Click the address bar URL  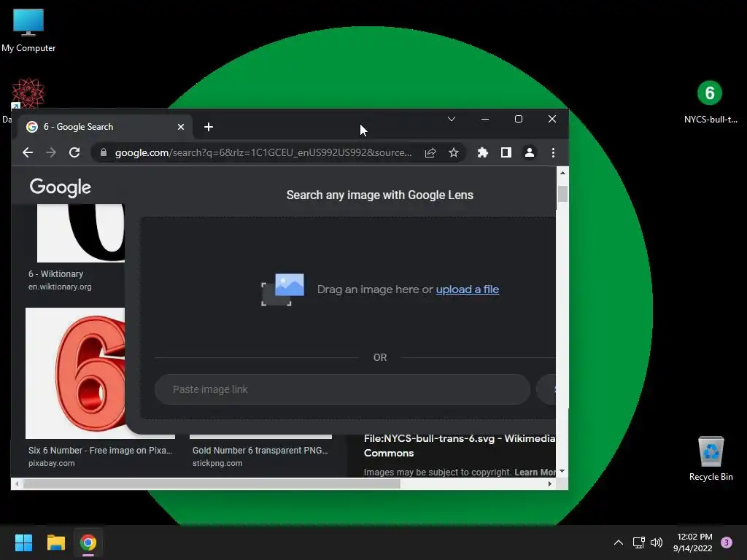click(x=263, y=152)
